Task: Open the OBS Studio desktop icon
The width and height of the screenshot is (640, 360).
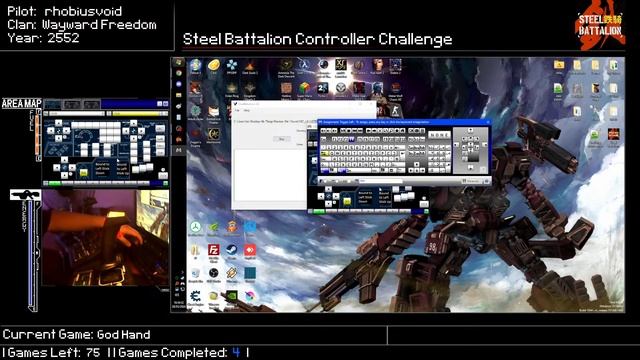Action: coord(213,273)
